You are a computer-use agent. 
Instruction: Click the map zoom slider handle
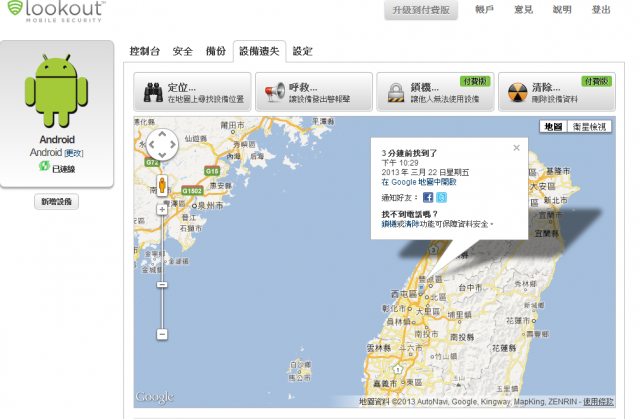click(x=162, y=284)
